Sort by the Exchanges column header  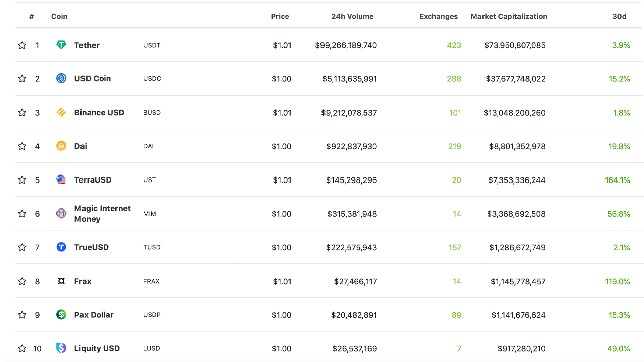tap(439, 16)
